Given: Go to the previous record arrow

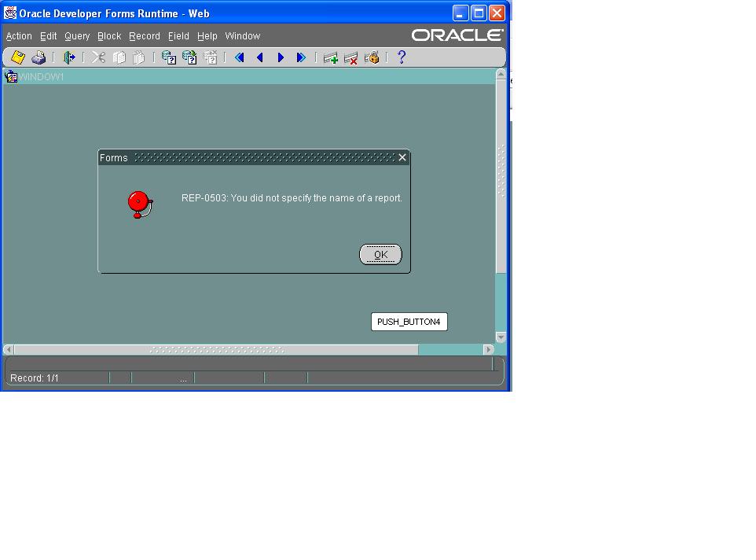Looking at the screenshot, I should pyautogui.click(x=260, y=57).
